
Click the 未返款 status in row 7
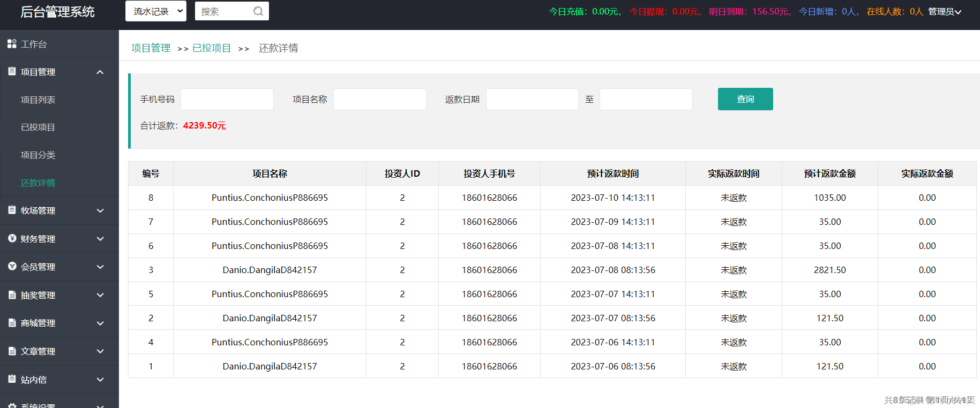[x=734, y=222]
